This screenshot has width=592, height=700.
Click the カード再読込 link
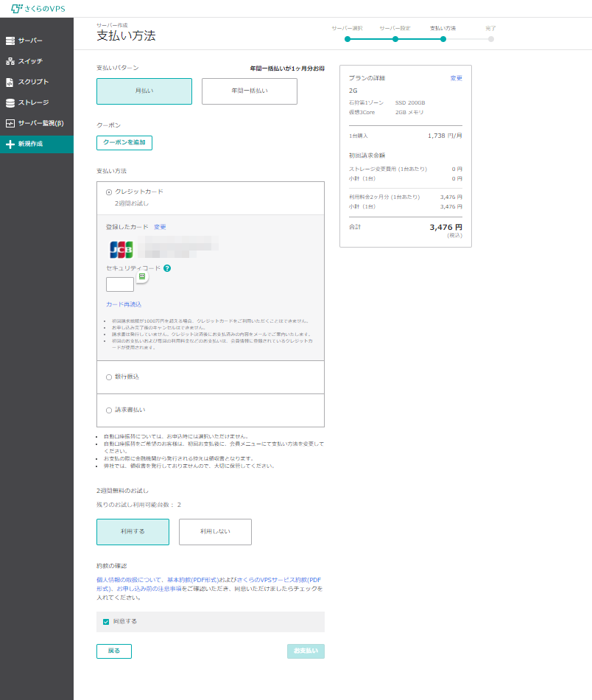[x=124, y=304]
